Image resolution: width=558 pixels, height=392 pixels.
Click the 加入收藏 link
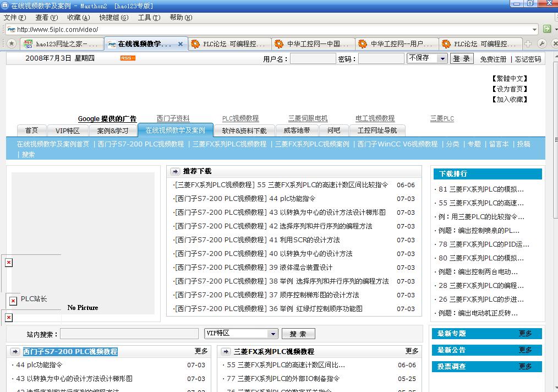click(510, 99)
